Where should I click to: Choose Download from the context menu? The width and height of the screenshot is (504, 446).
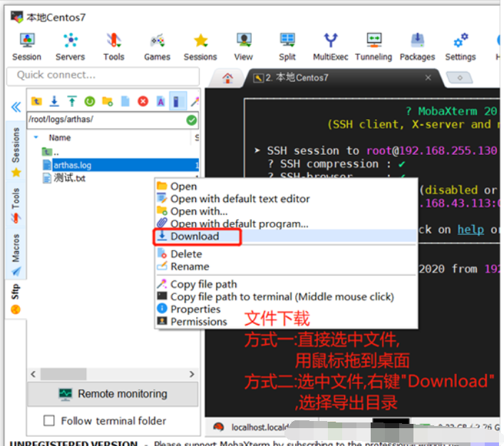click(195, 236)
